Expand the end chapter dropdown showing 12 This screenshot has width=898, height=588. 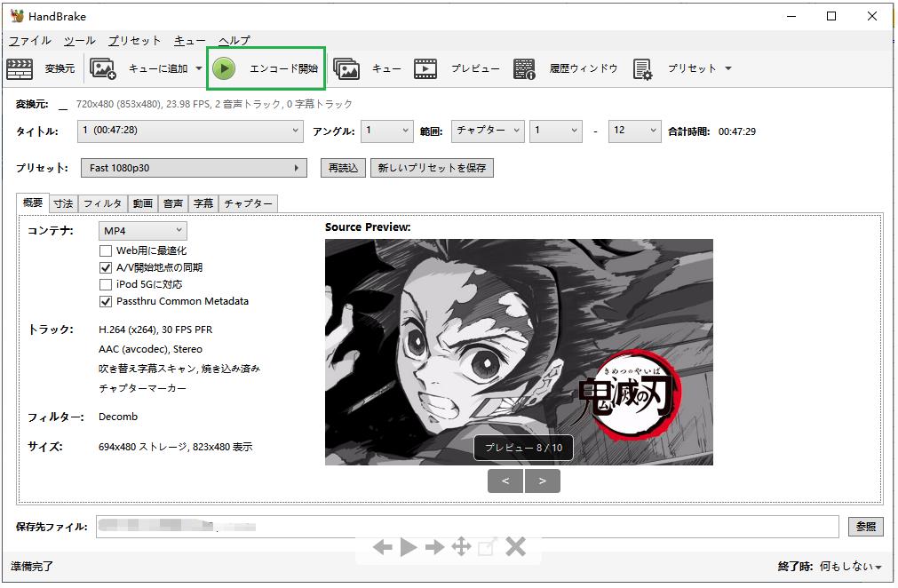634,131
